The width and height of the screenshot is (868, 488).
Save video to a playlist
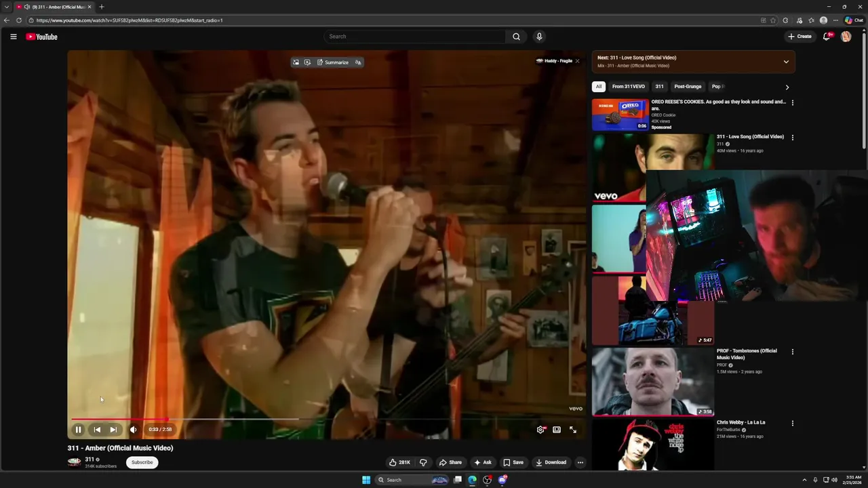(x=513, y=462)
